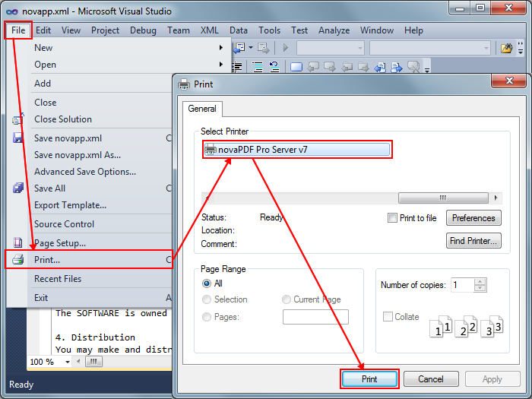532x399 pixels.
Task: Choose Print... from the File menu
Action: [x=89, y=260]
